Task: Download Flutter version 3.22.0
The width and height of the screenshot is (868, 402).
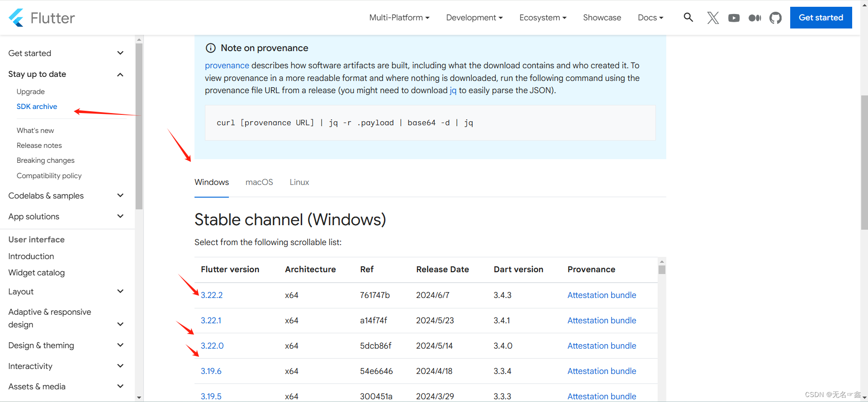Action: pos(212,346)
